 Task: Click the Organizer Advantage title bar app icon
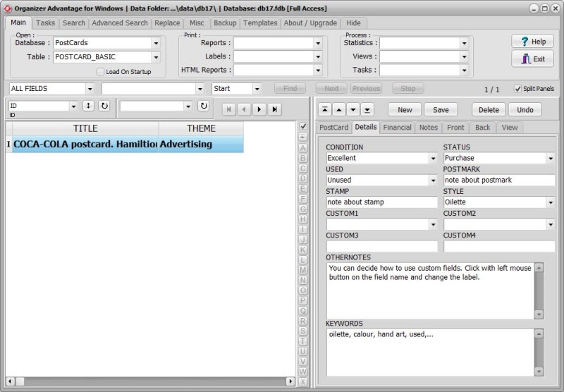point(7,8)
